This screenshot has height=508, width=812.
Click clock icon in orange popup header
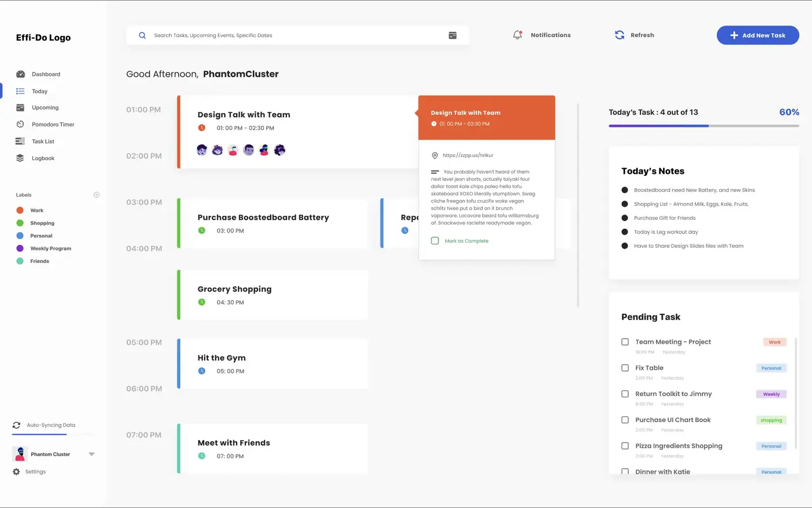point(434,124)
